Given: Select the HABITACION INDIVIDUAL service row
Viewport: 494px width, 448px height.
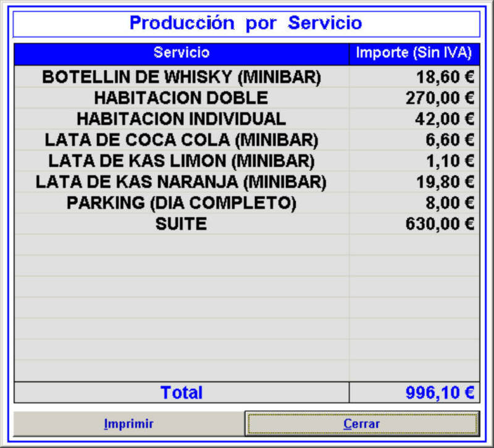Looking at the screenshot, I should [x=181, y=119].
